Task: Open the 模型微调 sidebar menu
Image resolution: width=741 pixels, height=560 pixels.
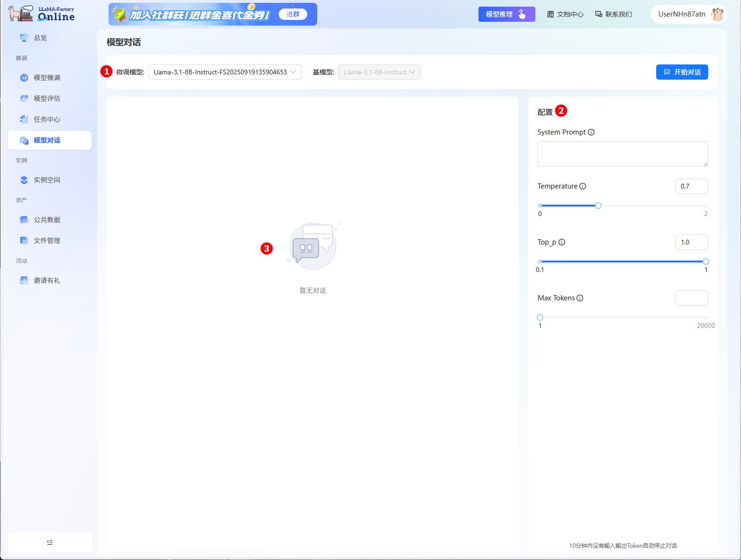Action: [47, 78]
